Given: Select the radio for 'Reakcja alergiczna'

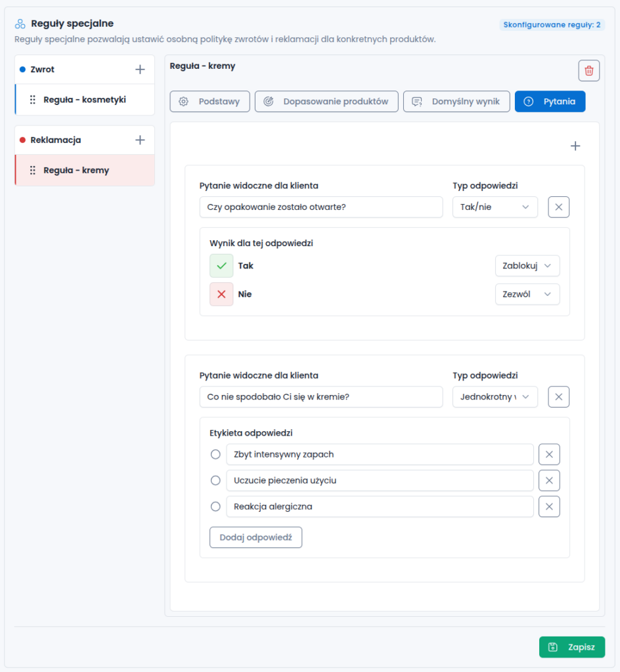Looking at the screenshot, I should click(215, 507).
